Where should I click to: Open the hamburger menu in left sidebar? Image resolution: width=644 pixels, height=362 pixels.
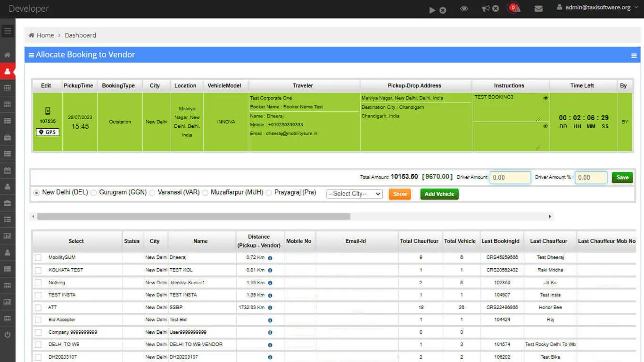(x=8, y=32)
